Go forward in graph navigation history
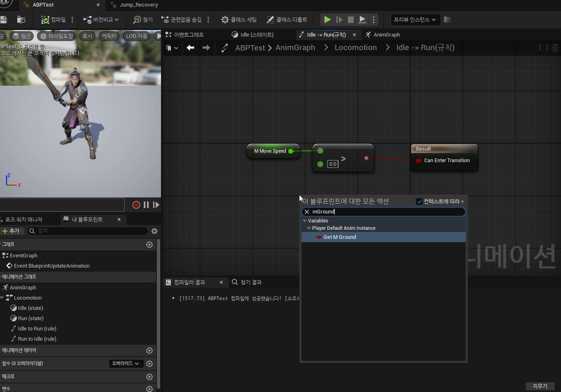Viewport: 561px width, 392px height. (206, 48)
